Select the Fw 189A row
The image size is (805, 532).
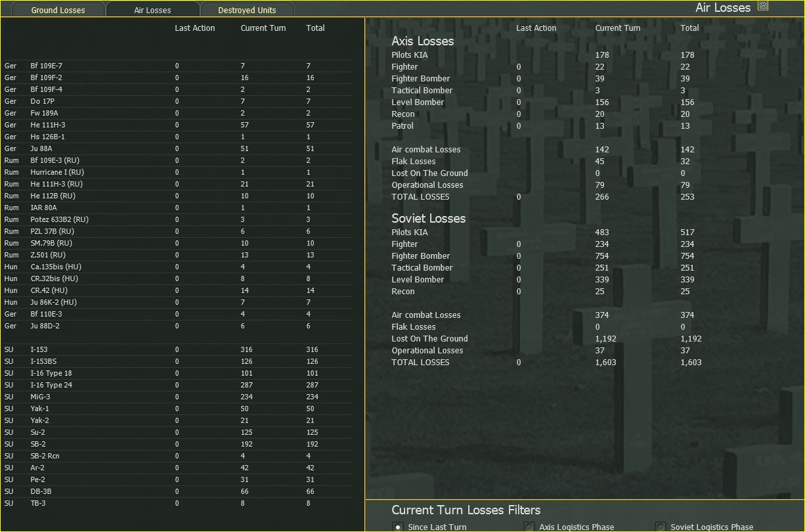pos(177,113)
